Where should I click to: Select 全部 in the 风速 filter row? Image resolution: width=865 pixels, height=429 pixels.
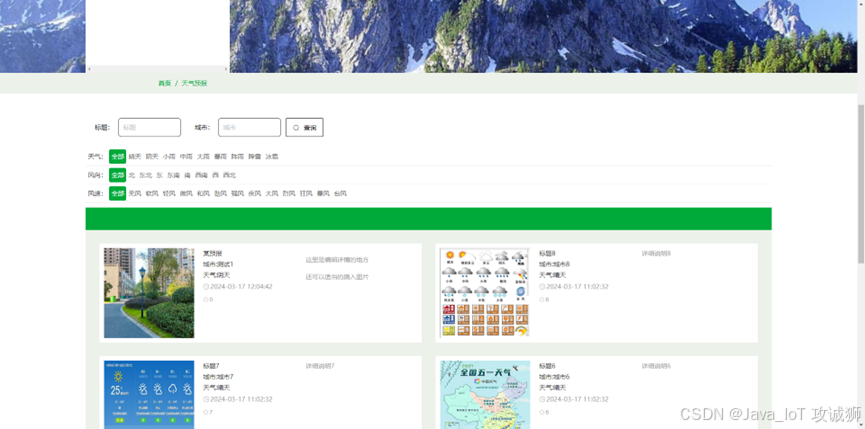[x=118, y=194]
